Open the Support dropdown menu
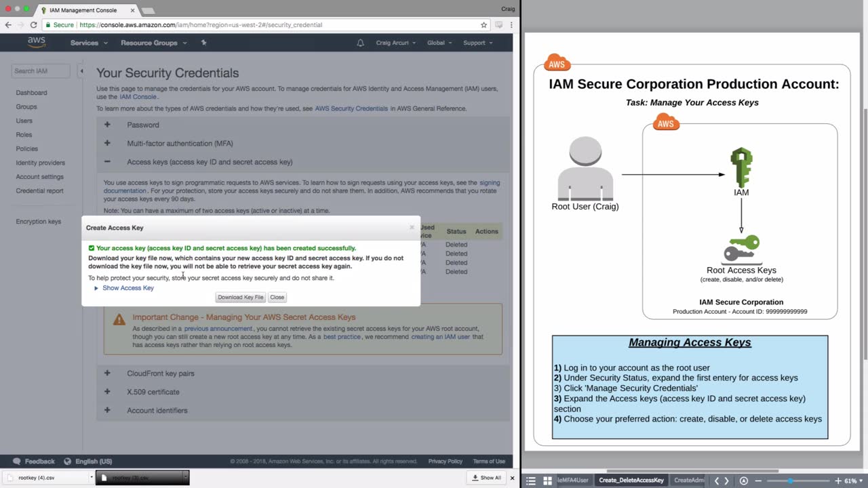 (x=478, y=43)
